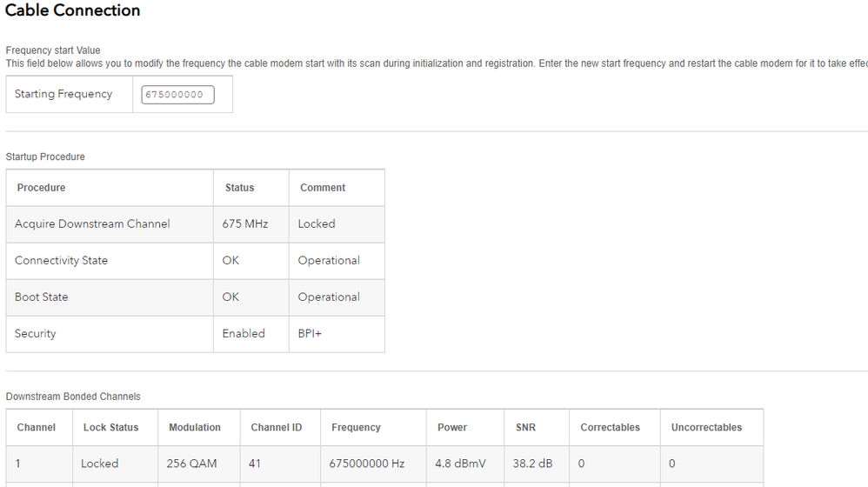
Task: Click the Lock Status column header
Action: click(x=110, y=428)
